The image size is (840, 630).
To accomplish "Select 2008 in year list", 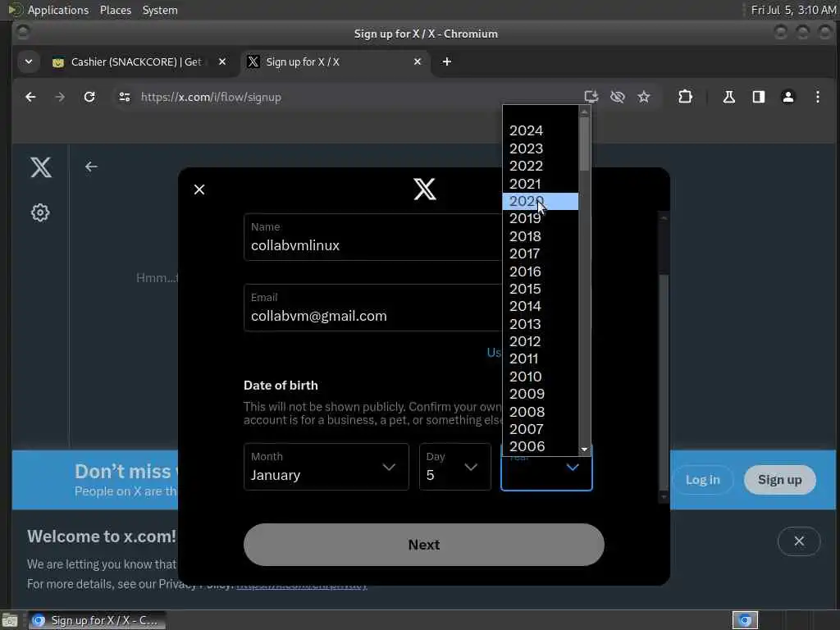I will tap(540, 412).
